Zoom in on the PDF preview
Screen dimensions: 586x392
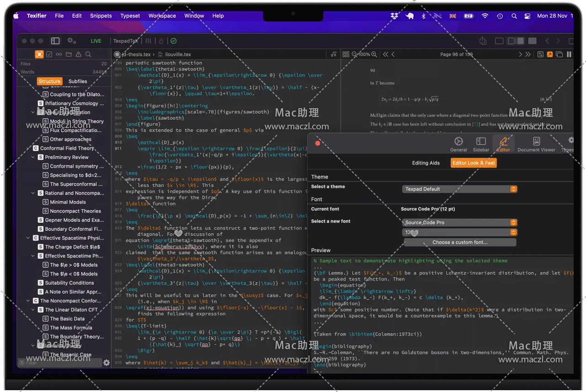tap(374, 54)
